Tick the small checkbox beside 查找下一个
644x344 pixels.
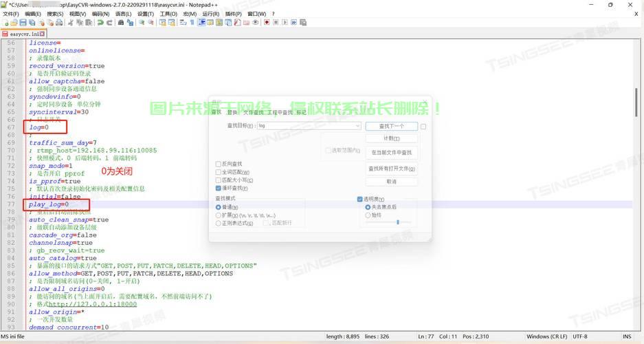click(423, 127)
